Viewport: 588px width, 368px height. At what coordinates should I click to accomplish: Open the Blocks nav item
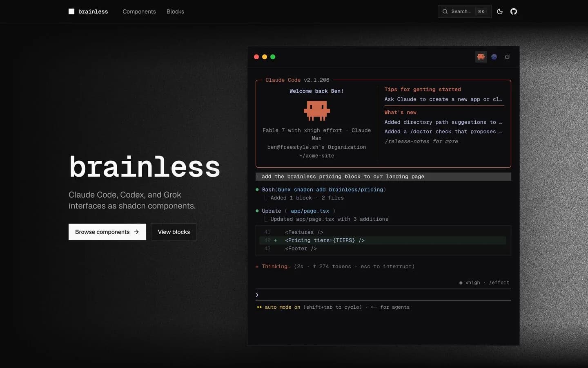175,11
